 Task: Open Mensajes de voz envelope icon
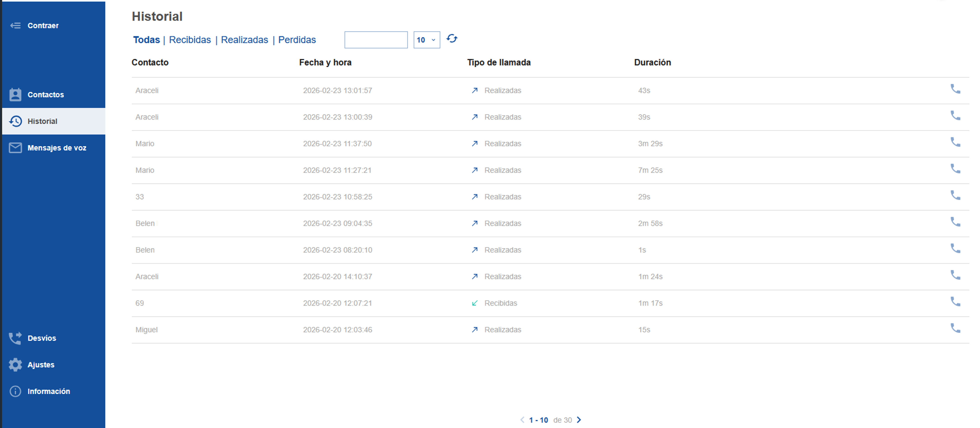pyautogui.click(x=16, y=148)
